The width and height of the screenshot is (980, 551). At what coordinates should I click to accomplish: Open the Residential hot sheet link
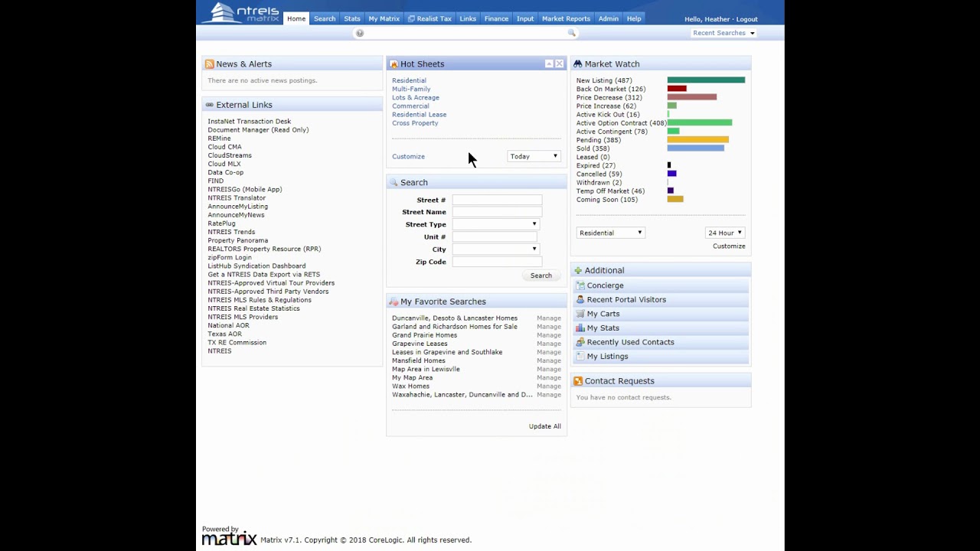[x=409, y=80]
